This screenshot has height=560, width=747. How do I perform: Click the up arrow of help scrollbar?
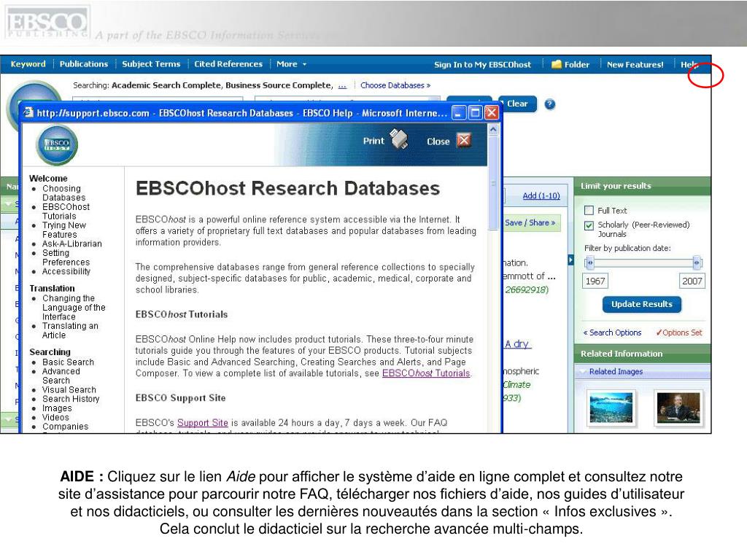pos(494,129)
